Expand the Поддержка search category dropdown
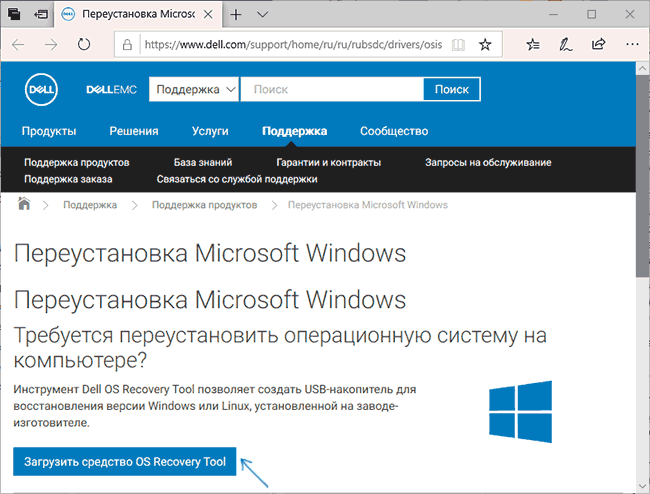650x494 pixels. 194,89
